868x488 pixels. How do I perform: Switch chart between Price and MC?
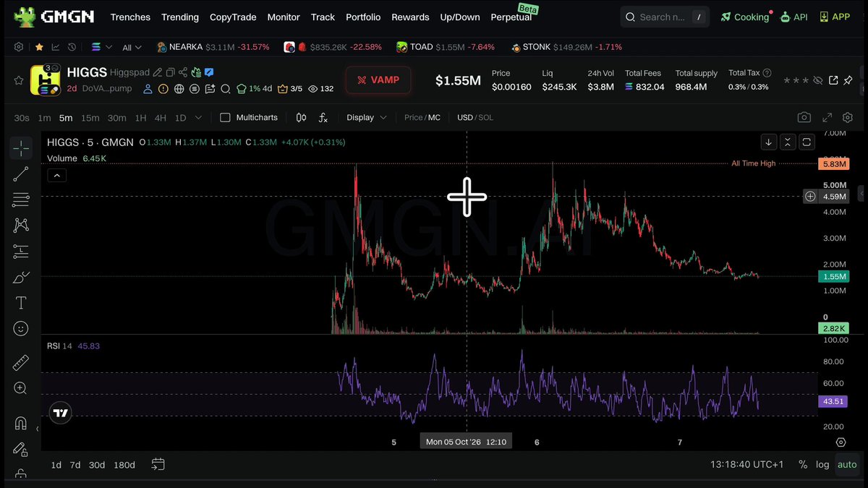[x=422, y=117]
